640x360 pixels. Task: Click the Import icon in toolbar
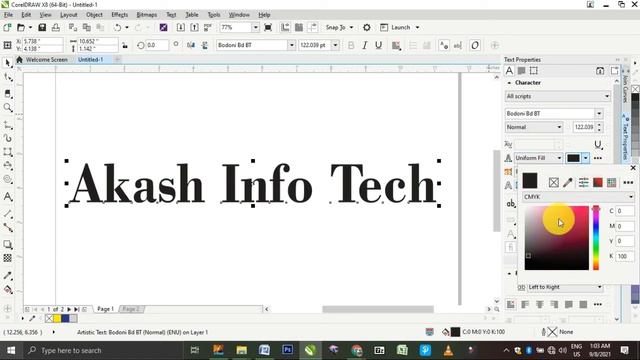click(x=180, y=27)
